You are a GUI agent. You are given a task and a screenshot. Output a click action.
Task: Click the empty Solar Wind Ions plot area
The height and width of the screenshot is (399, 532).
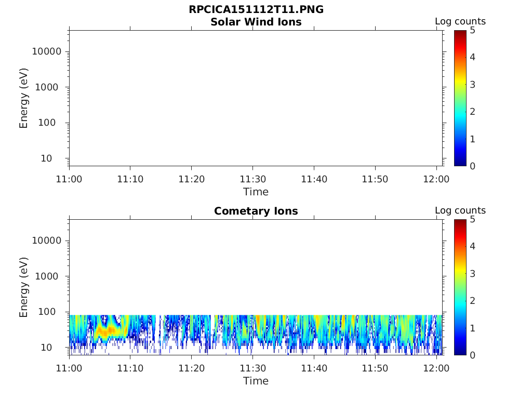pos(256,98)
